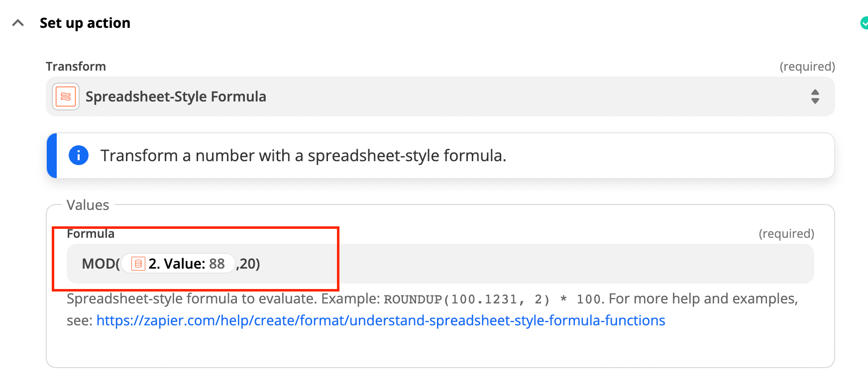868x391 pixels.
Task: Click the 'Set up action' heading
Action: click(x=85, y=23)
